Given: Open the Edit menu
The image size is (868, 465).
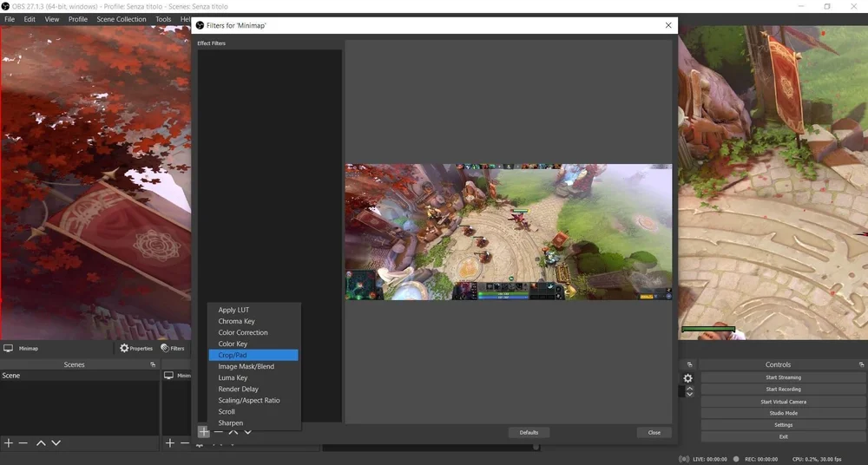Looking at the screenshot, I should pos(30,19).
